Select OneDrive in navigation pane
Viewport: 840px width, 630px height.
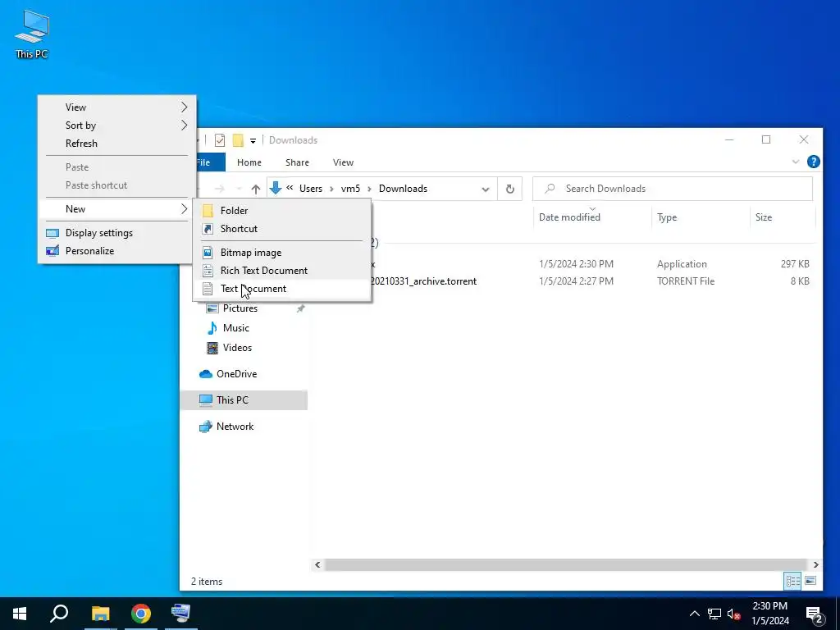click(x=236, y=374)
